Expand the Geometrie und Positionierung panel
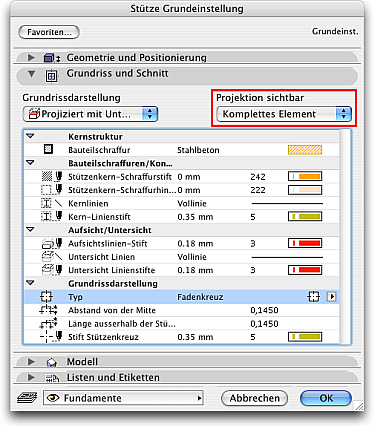This screenshot has height=426, width=375. (x=31, y=57)
